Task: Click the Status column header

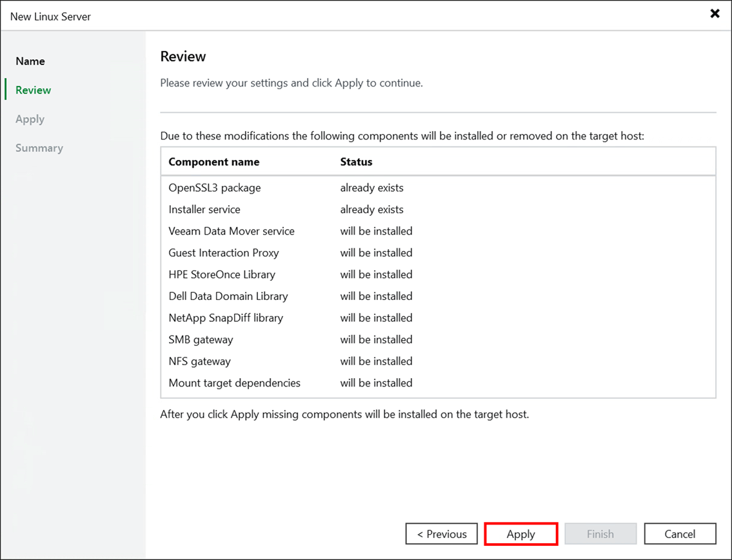Action: tap(356, 161)
